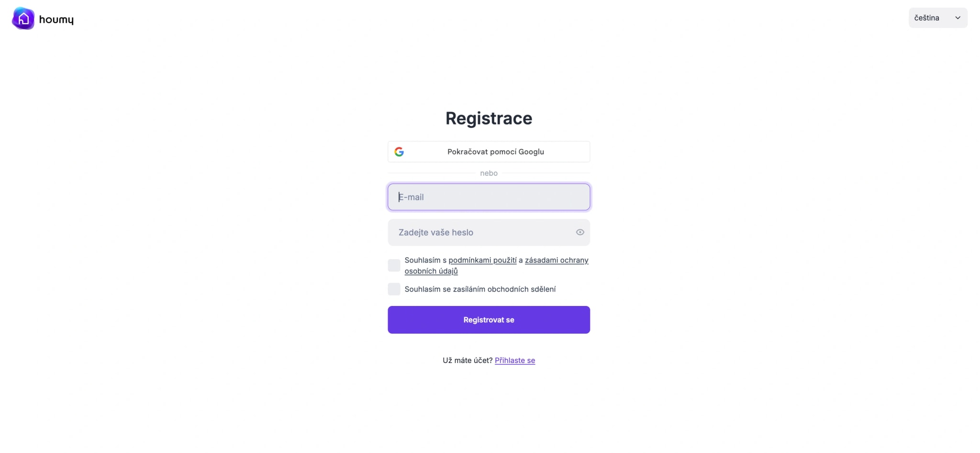Click the chevron on language selector
This screenshot has width=980, height=453.
pos(958,17)
